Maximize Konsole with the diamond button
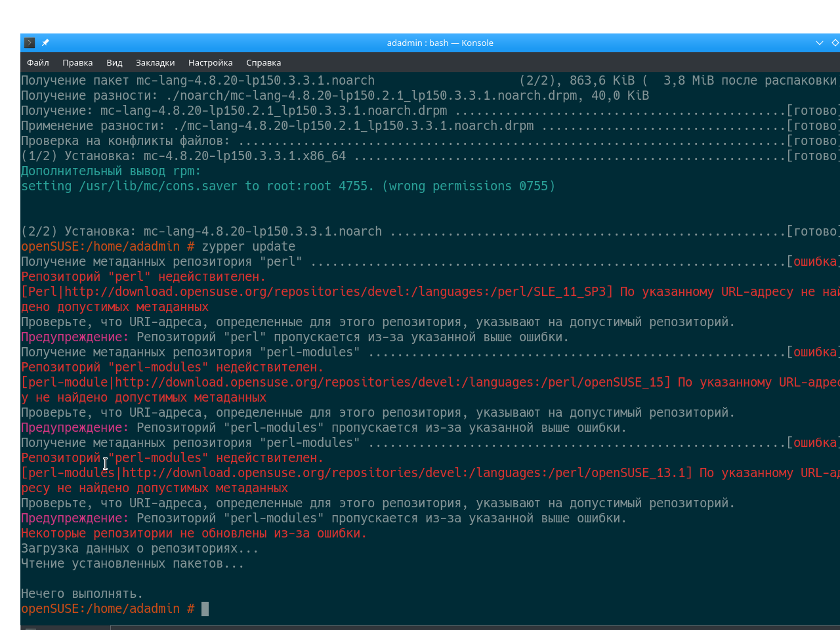Image resolution: width=840 pixels, height=630 pixels. 835,43
